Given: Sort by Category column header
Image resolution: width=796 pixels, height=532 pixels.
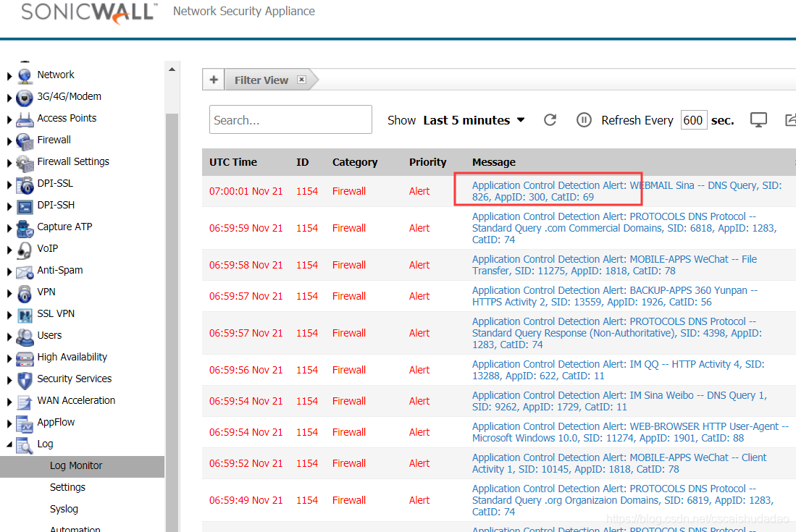Looking at the screenshot, I should click(355, 162).
